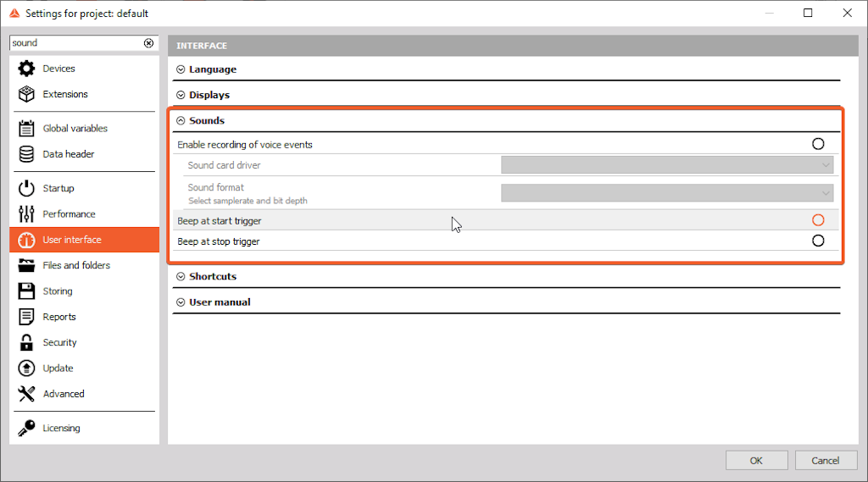Image resolution: width=868 pixels, height=482 pixels.
Task: Click the Data header database icon
Action: [26, 154]
